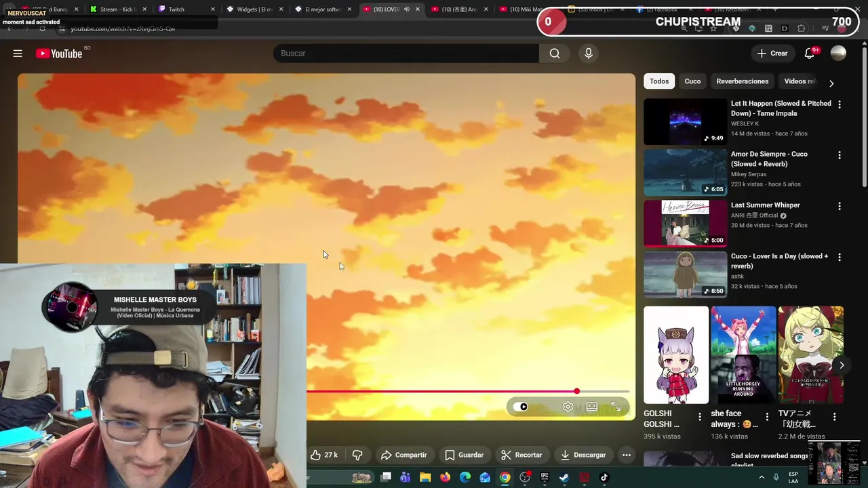Seek video using red progress bar

pyautogui.click(x=468, y=391)
